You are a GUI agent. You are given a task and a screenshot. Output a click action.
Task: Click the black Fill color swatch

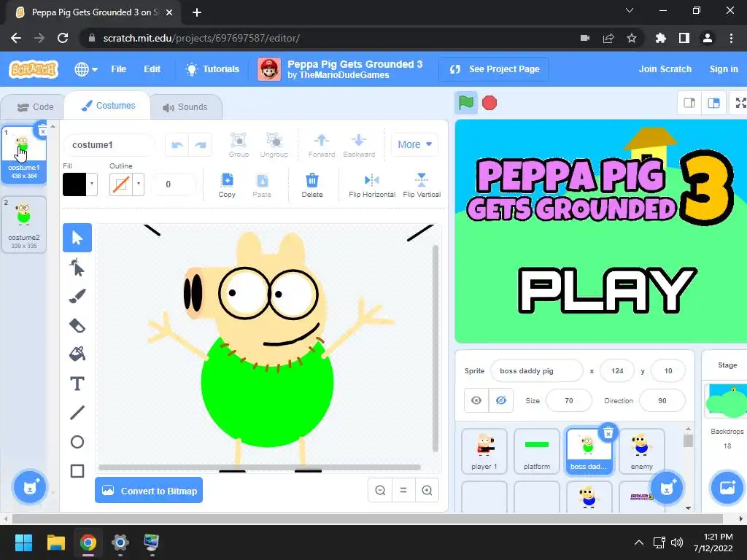point(74,184)
